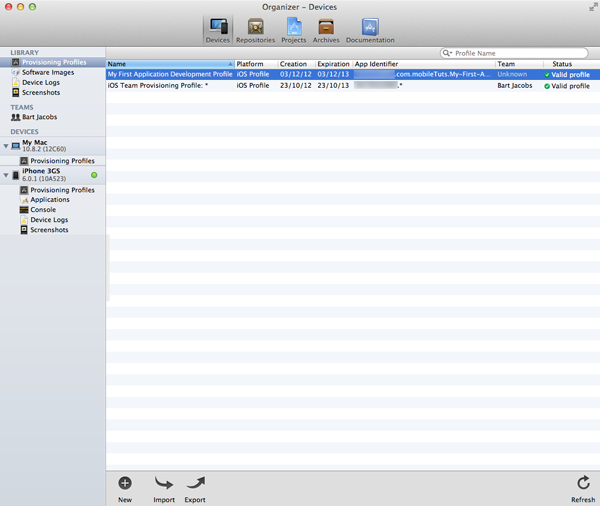
Task: Sort by the App Identifier column
Action: pos(424,64)
